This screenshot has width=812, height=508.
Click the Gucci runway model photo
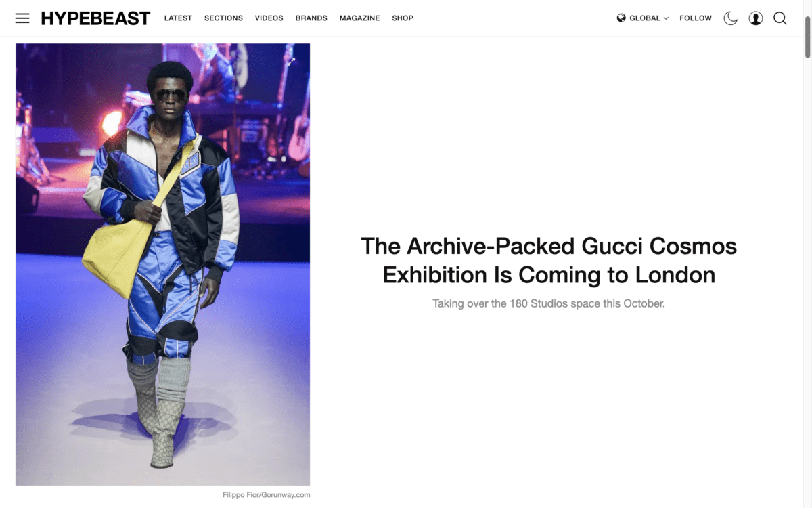click(163, 264)
